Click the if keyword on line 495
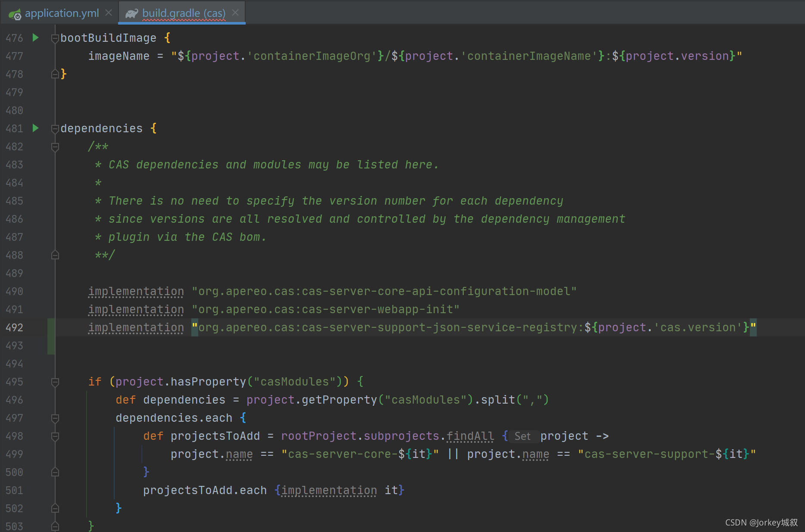Screen dimensions: 805x532 click(x=95, y=382)
